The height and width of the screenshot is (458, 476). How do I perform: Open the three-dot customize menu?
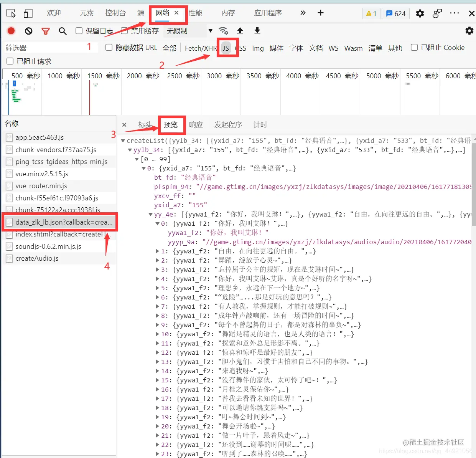(x=455, y=13)
